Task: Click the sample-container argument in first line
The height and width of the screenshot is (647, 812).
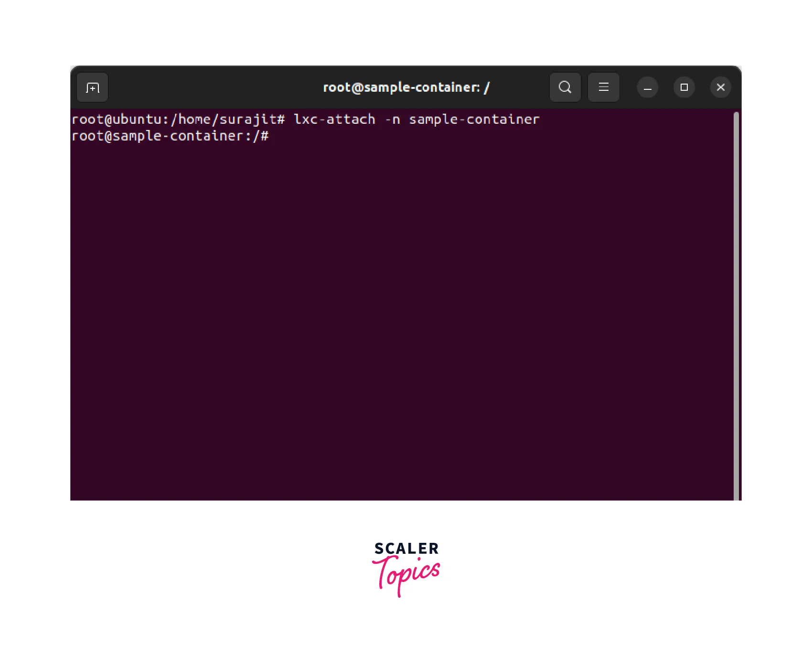Action: pyautogui.click(x=474, y=119)
